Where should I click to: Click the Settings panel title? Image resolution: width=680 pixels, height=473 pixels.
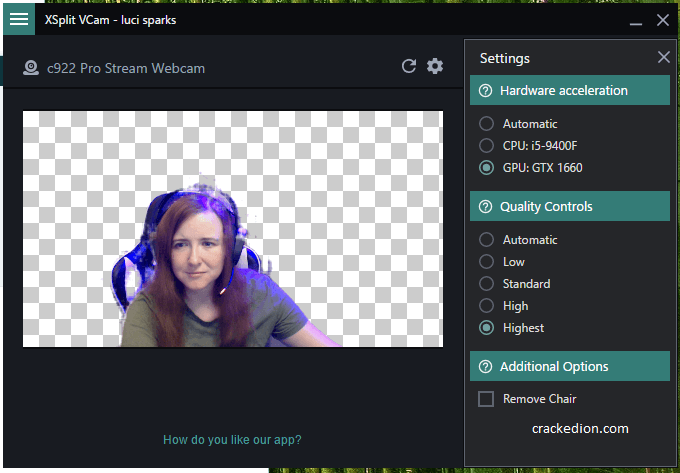(504, 59)
